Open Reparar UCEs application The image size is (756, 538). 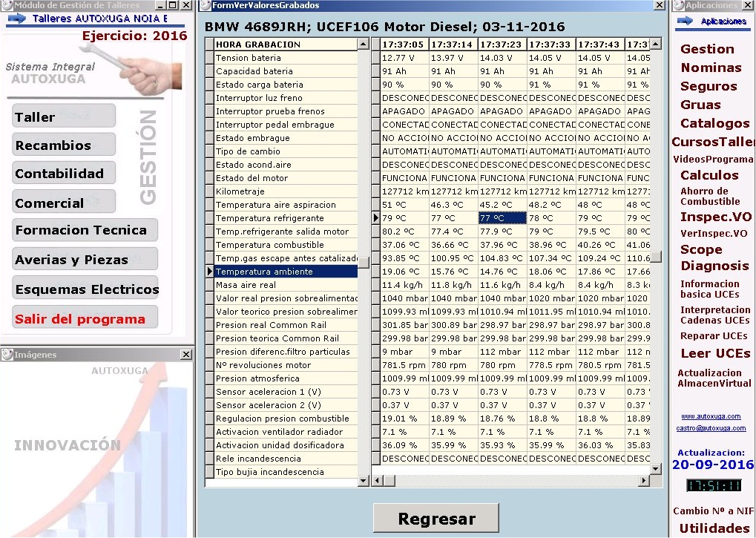coord(714,336)
